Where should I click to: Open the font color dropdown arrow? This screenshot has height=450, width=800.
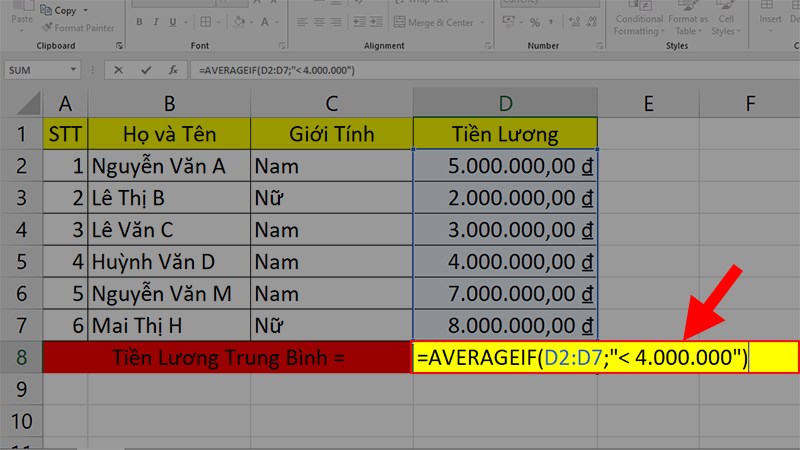pos(277,22)
